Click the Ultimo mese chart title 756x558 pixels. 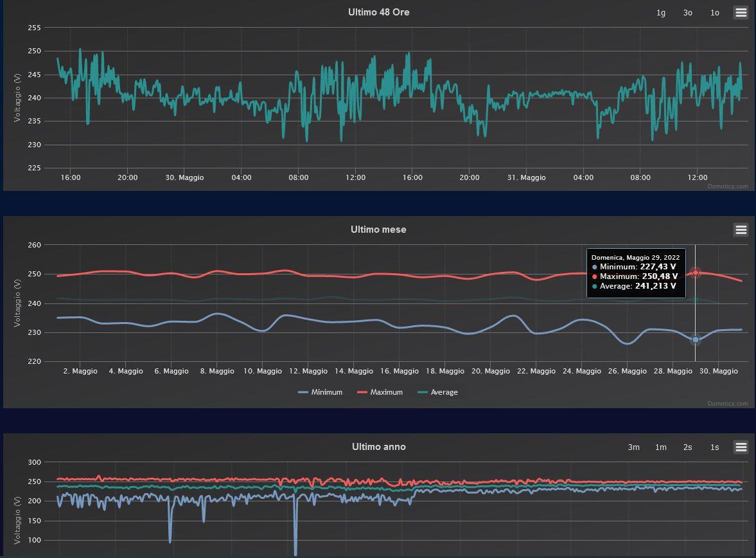point(378,230)
